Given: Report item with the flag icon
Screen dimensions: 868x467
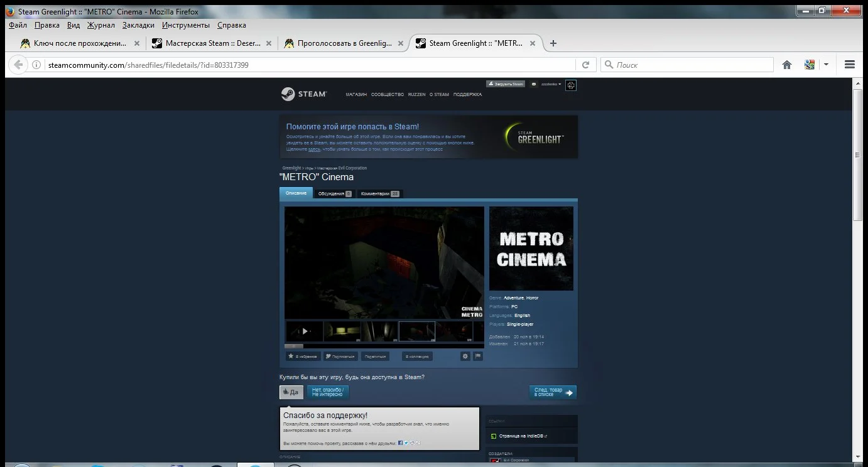Looking at the screenshot, I should tap(478, 356).
